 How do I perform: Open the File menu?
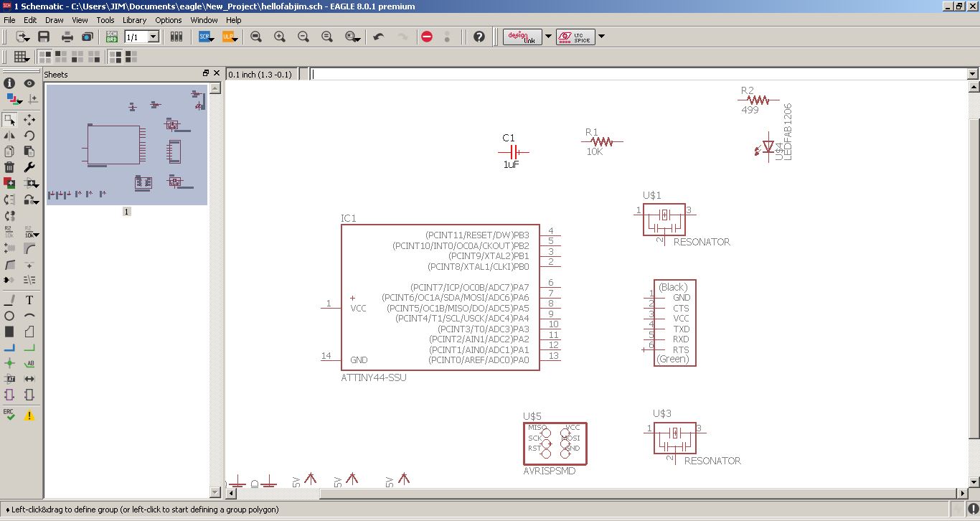[x=9, y=20]
